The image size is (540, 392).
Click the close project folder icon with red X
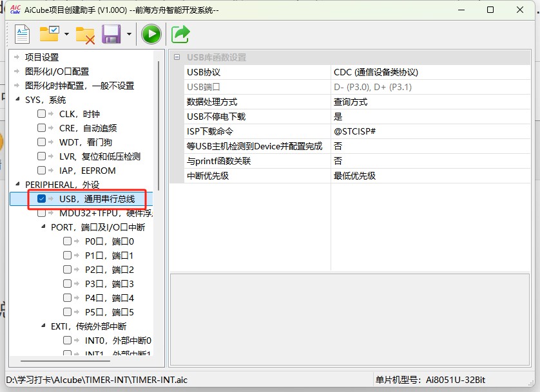point(85,35)
